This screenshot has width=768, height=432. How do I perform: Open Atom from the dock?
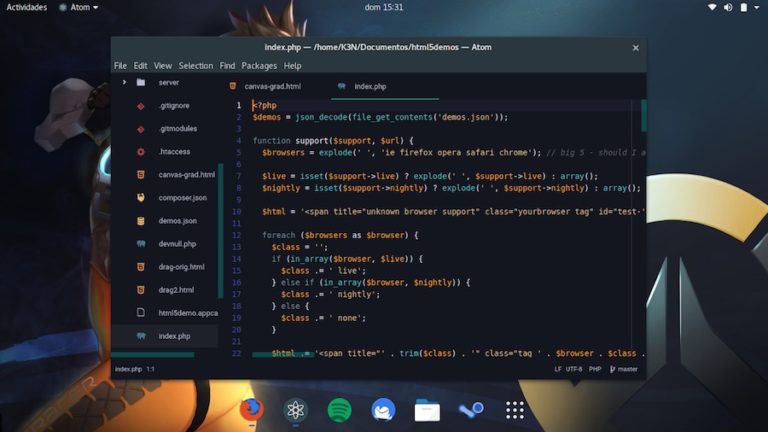pyautogui.click(x=295, y=410)
